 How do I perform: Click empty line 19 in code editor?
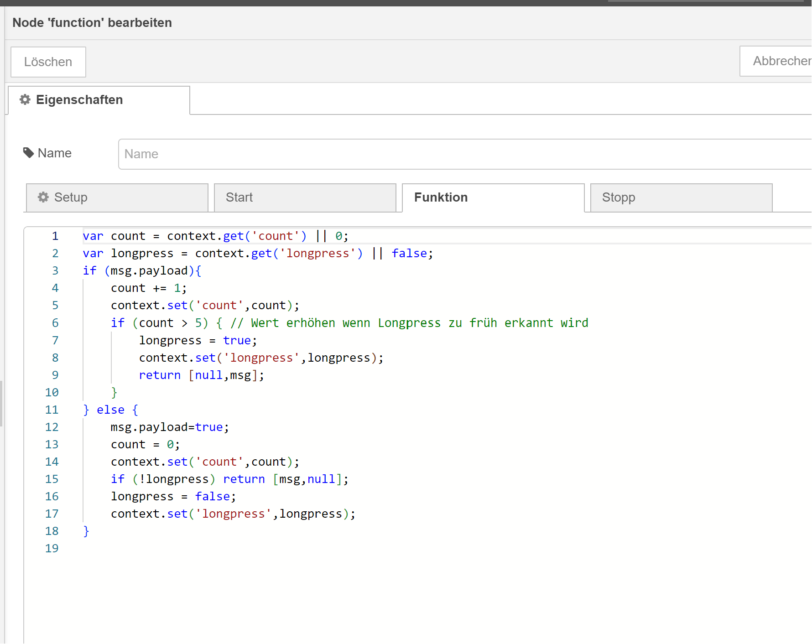447,549
